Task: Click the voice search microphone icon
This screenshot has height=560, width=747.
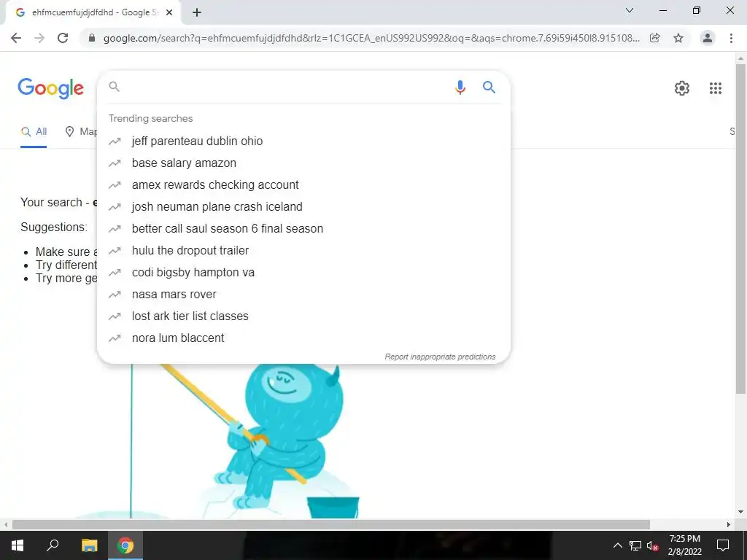Action: 460,87
